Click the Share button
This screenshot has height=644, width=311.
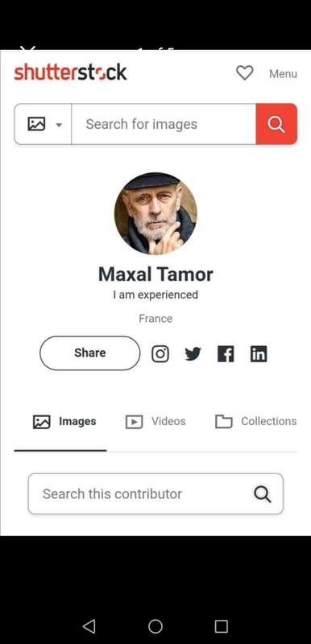[90, 353]
